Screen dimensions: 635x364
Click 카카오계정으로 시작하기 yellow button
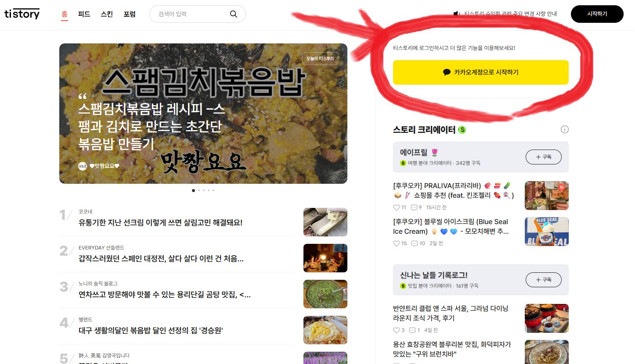[481, 72]
